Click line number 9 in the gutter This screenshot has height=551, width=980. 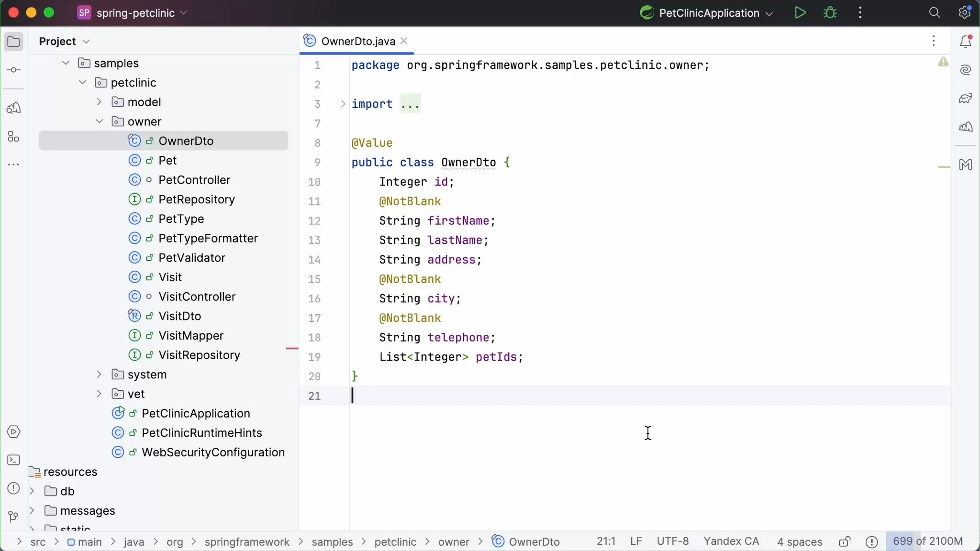pyautogui.click(x=317, y=163)
